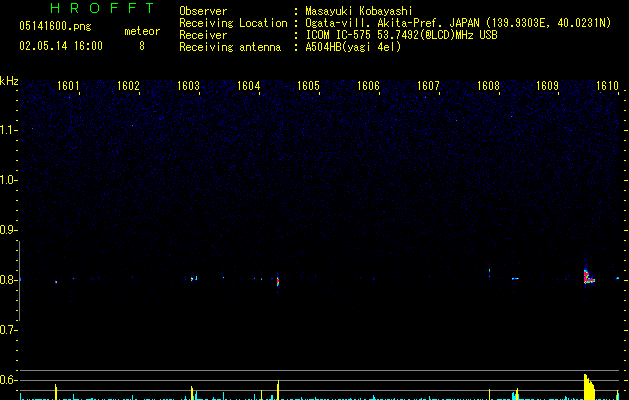Click the large bright meteor echo between 1609 and 1610

coord(588,277)
